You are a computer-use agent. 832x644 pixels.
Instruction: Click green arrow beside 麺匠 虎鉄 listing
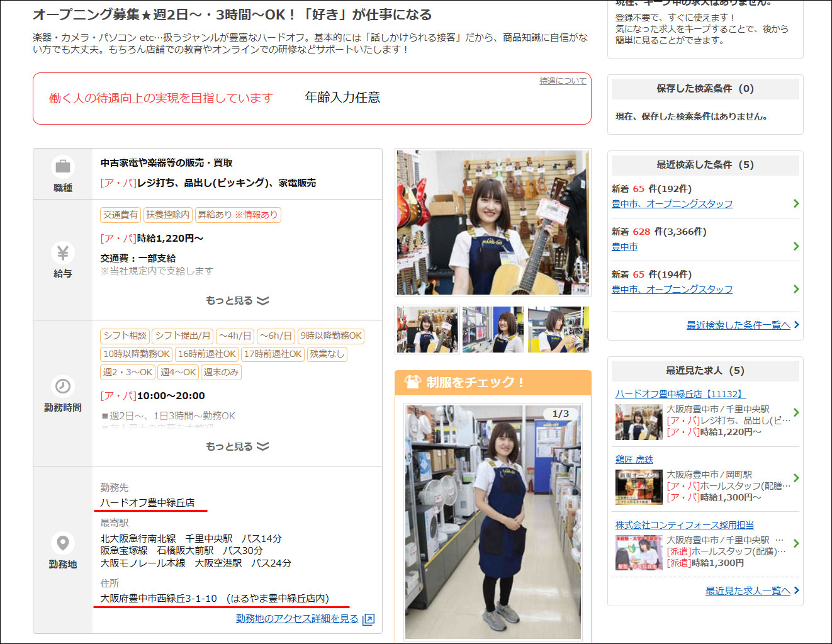click(x=796, y=478)
